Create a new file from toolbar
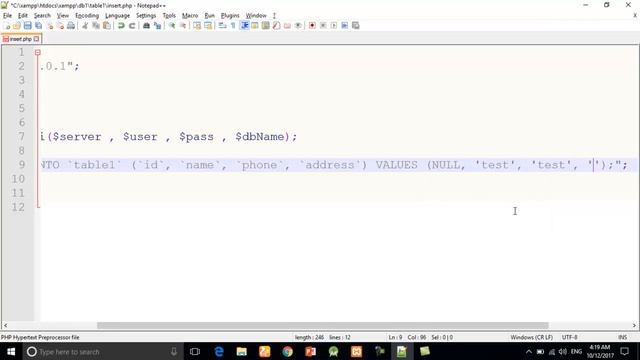This screenshot has width=640, height=360. pos(7,26)
